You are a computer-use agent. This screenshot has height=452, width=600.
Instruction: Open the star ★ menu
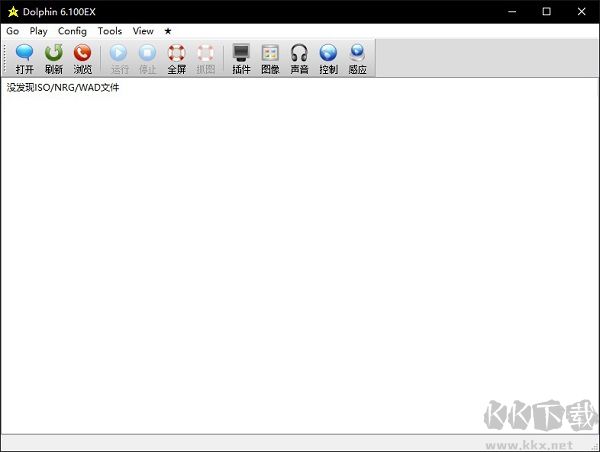tap(168, 31)
